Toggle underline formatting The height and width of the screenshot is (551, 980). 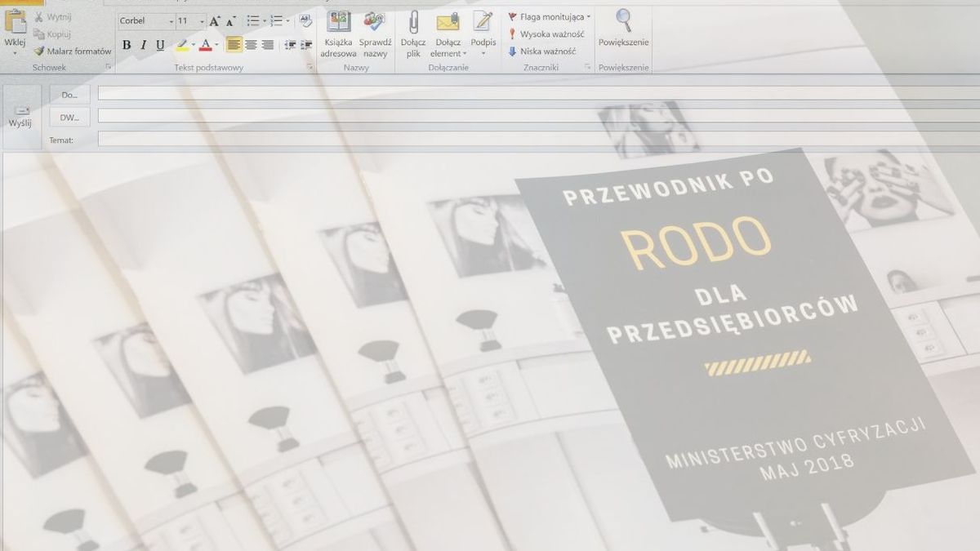click(x=160, y=45)
